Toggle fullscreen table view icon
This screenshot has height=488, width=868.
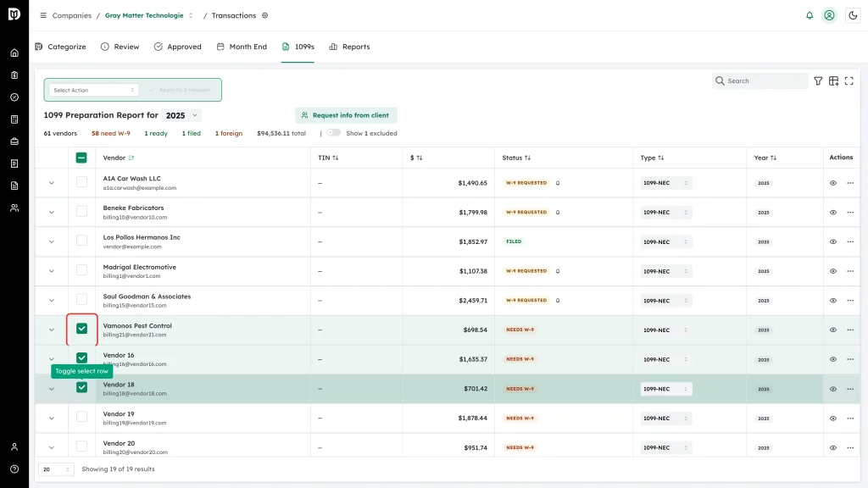(849, 80)
